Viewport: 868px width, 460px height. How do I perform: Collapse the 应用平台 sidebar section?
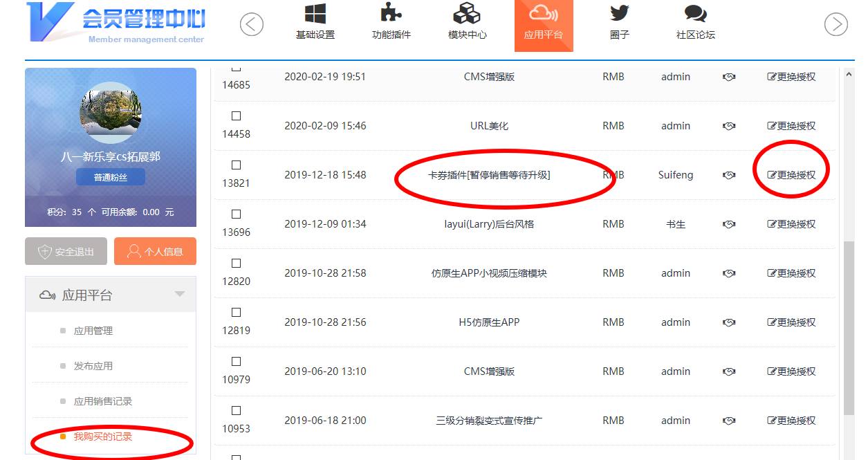[x=180, y=295]
